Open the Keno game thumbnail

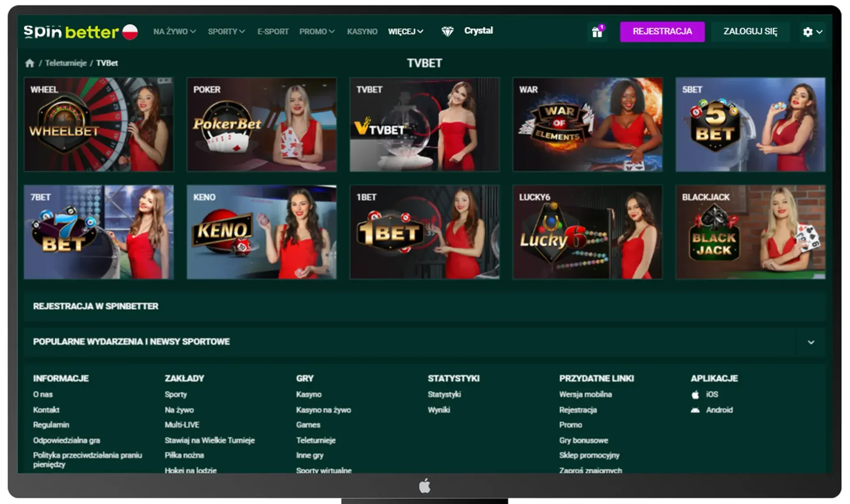(x=262, y=232)
